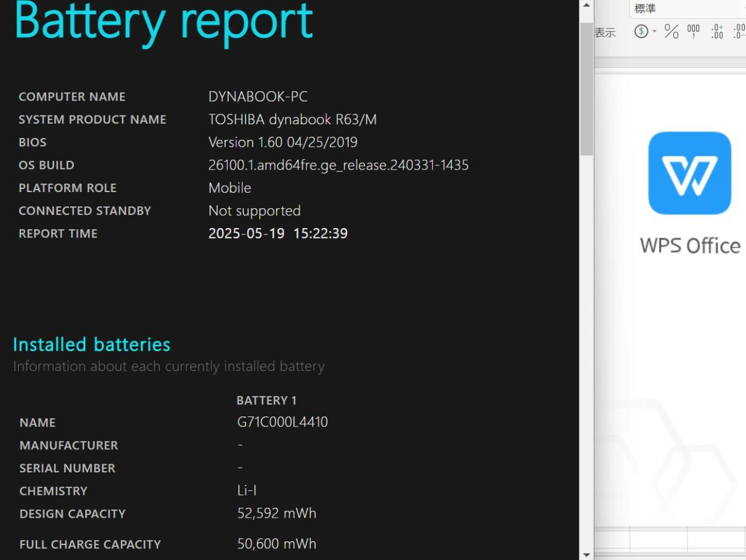This screenshot has height=560, width=746.
Task: Decrease decimal places in WPS toolbar
Action: point(739,31)
